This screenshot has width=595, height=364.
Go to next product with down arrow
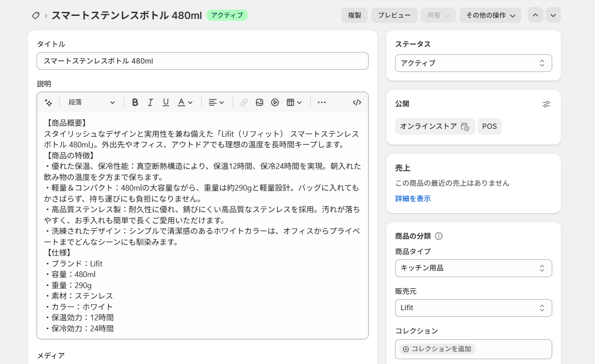click(x=553, y=15)
